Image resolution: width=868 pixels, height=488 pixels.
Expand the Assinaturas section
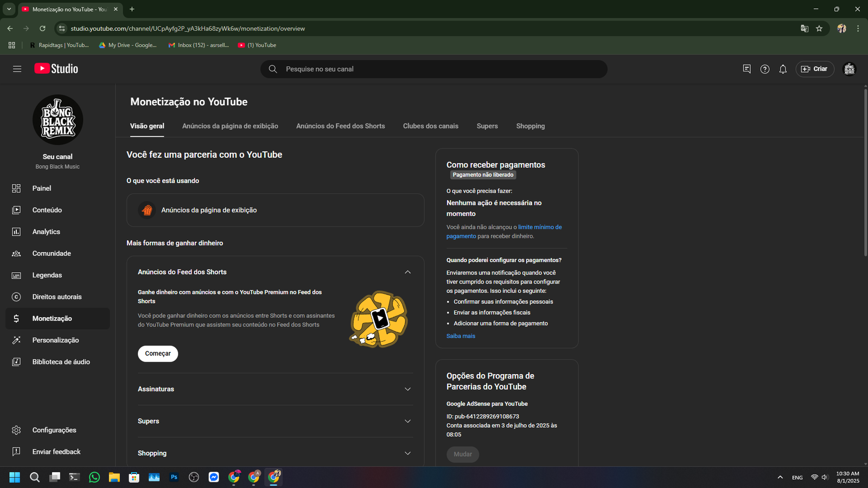[407, 389]
